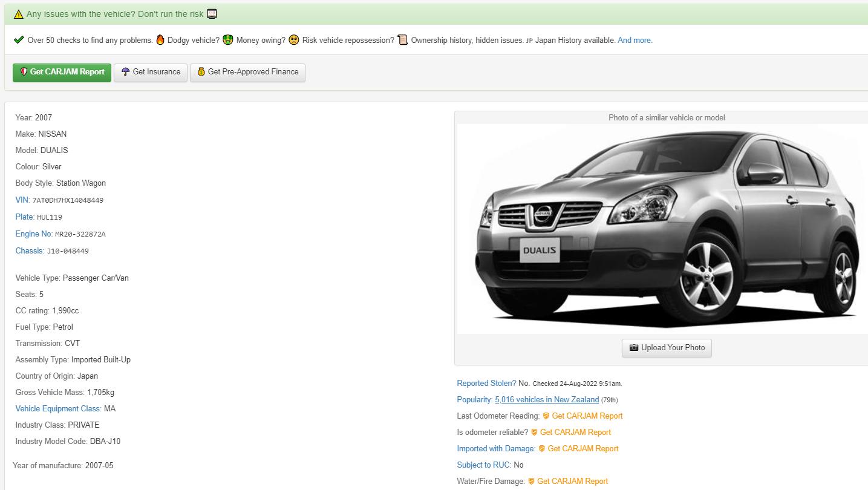Open the 'Imported with Damage' label link

pos(496,449)
